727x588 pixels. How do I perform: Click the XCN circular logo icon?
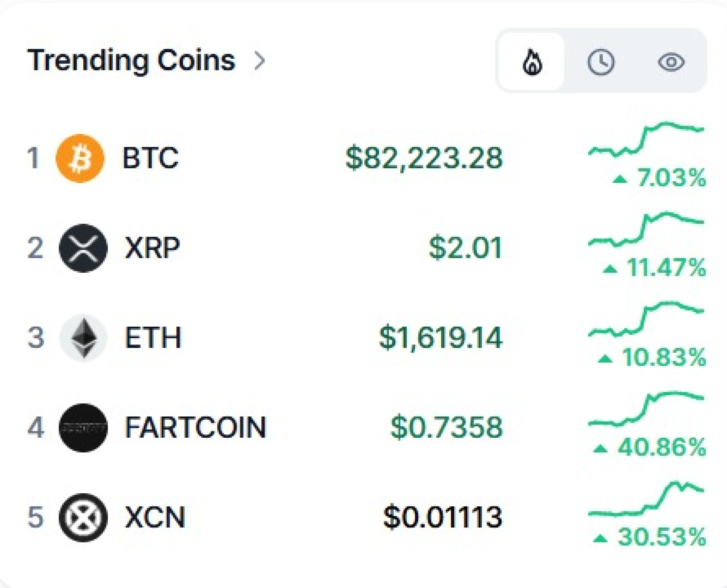83,518
